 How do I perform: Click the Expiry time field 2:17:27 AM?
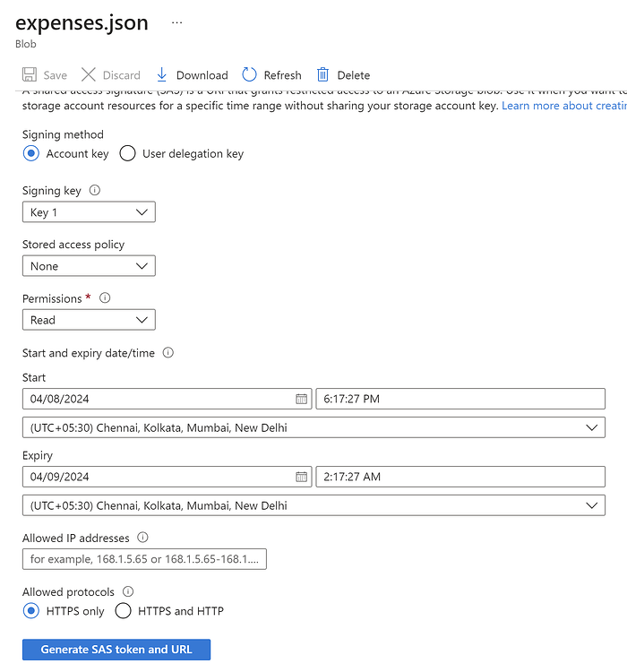[x=460, y=477]
